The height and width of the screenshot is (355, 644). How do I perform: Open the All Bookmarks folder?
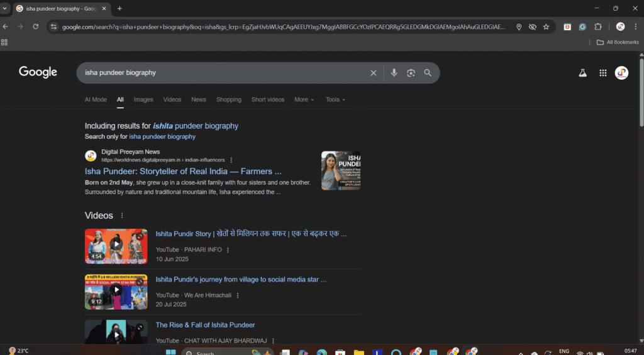pyautogui.click(x=618, y=42)
